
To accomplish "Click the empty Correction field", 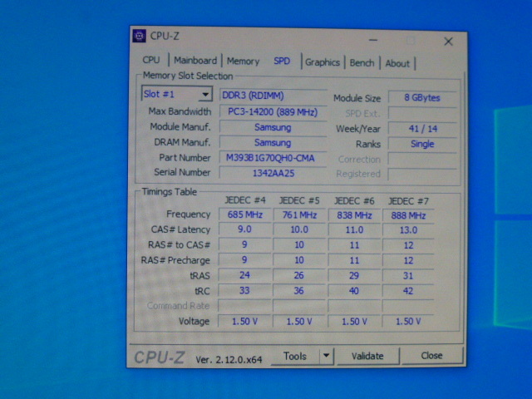I will coord(422,159).
